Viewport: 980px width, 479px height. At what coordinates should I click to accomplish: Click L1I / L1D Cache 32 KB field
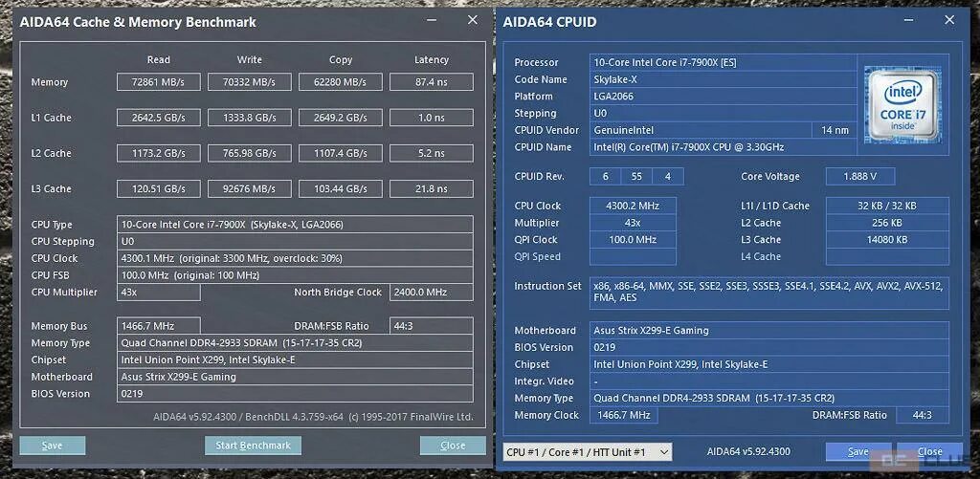tap(887, 206)
